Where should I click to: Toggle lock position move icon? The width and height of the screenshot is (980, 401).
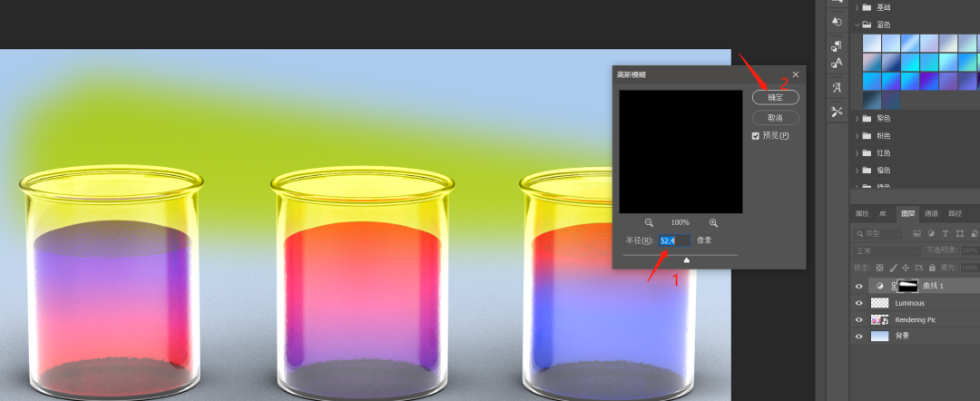coord(906,268)
